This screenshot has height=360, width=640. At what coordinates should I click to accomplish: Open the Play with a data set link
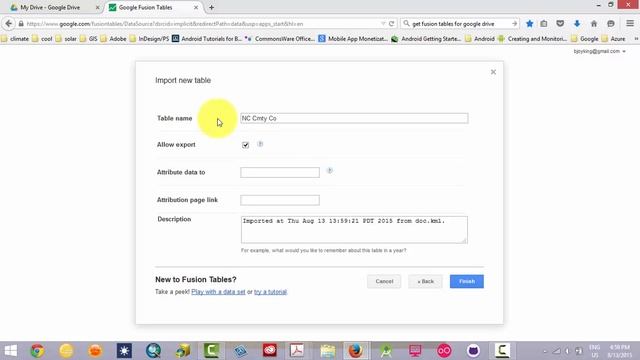click(x=218, y=292)
